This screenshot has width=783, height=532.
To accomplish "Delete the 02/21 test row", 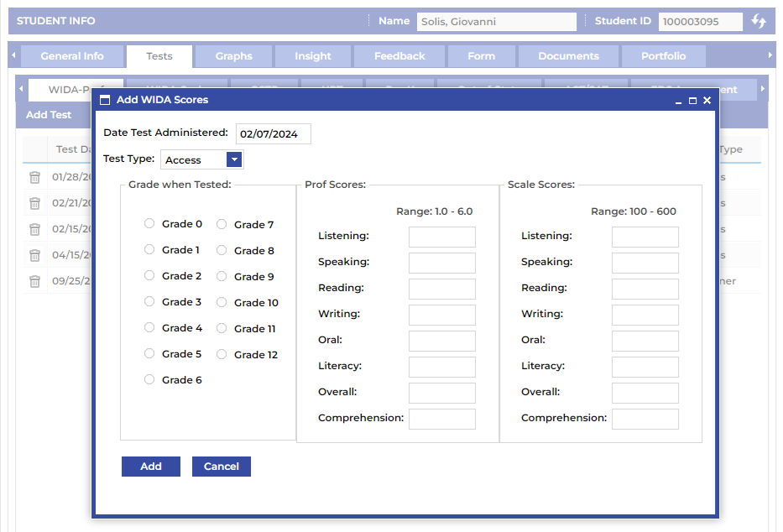I will pyautogui.click(x=34, y=203).
